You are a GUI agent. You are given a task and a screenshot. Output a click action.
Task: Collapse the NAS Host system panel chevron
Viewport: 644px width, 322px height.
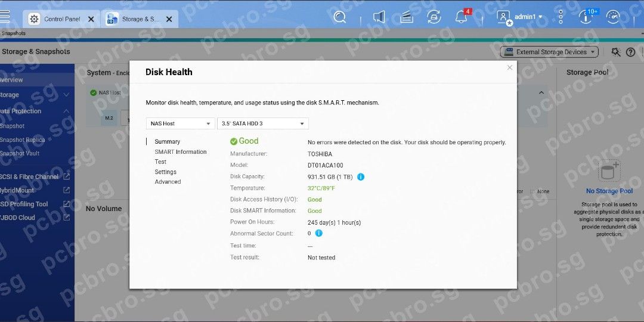pos(541,93)
